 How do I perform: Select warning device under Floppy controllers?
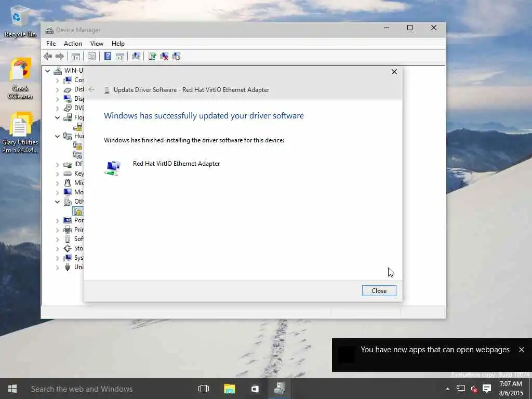(x=78, y=127)
